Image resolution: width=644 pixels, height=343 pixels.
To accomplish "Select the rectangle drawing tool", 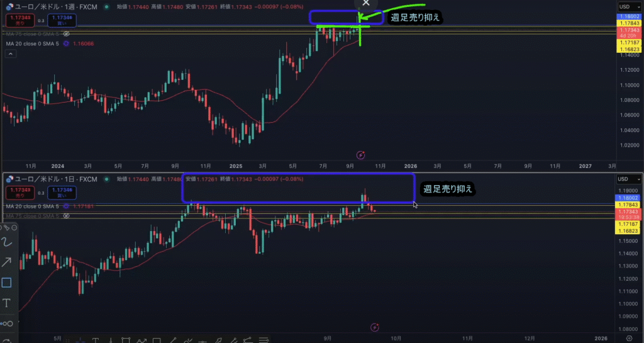I will (7, 283).
